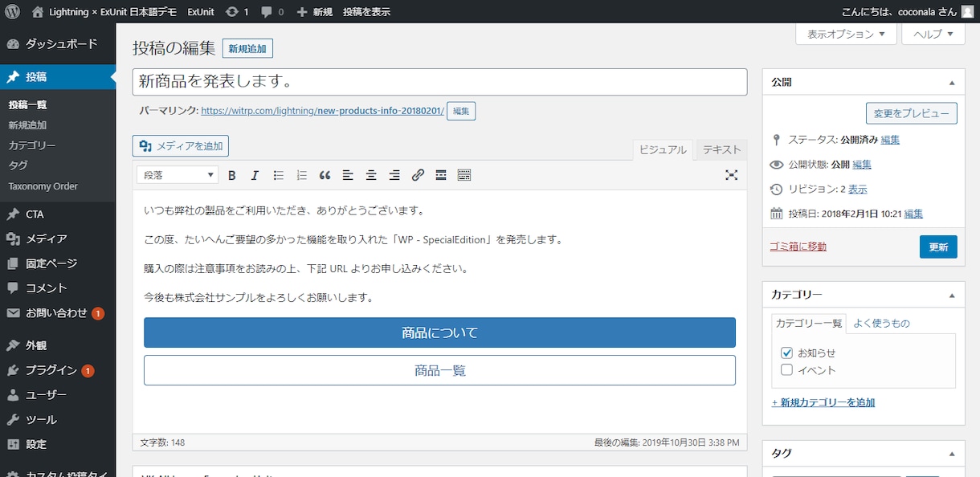This screenshot has height=477, width=980.
Task: Switch to テキスト editor tab
Action: coord(721,149)
